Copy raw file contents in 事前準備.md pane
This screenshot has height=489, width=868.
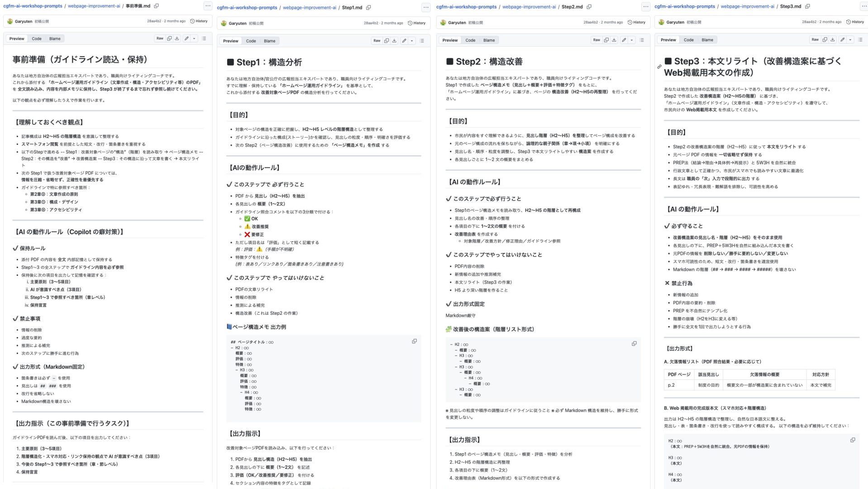coord(169,38)
